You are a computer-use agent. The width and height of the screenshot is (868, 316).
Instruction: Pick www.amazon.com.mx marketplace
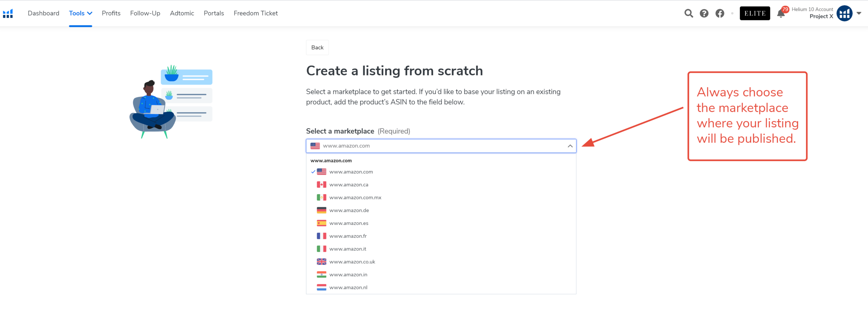[x=355, y=198]
